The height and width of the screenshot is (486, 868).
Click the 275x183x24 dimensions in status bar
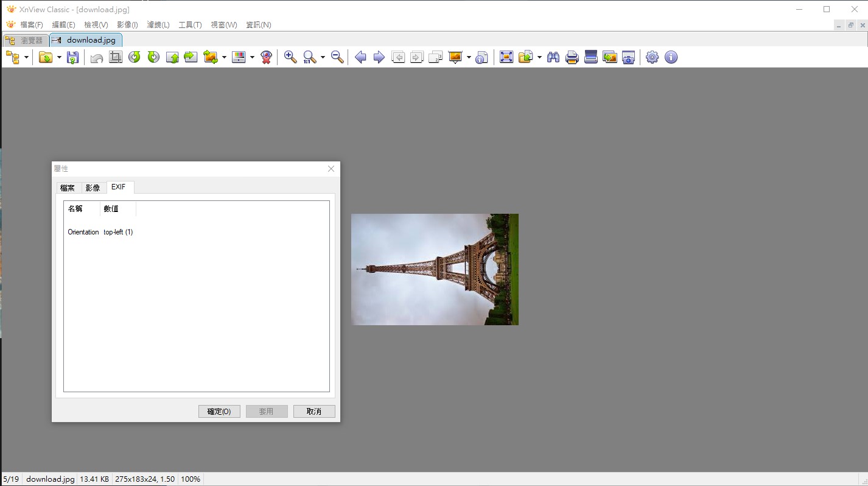pyautogui.click(x=145, y=479)
